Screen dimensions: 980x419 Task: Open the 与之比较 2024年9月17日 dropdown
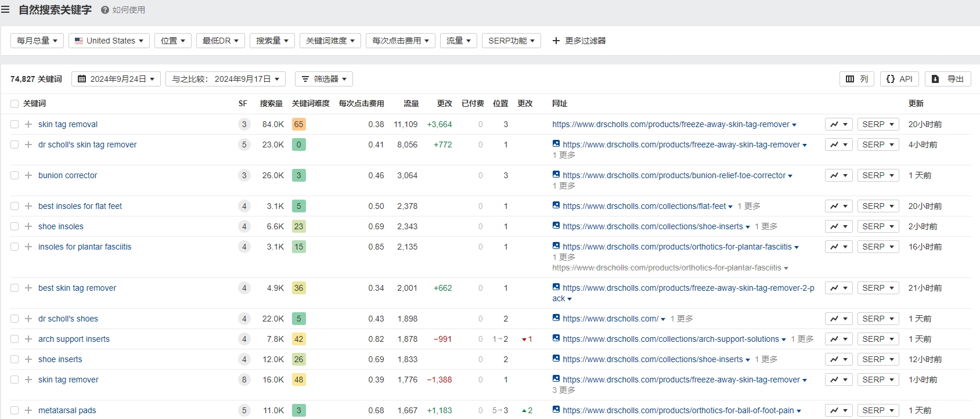[x=226, y=79]
